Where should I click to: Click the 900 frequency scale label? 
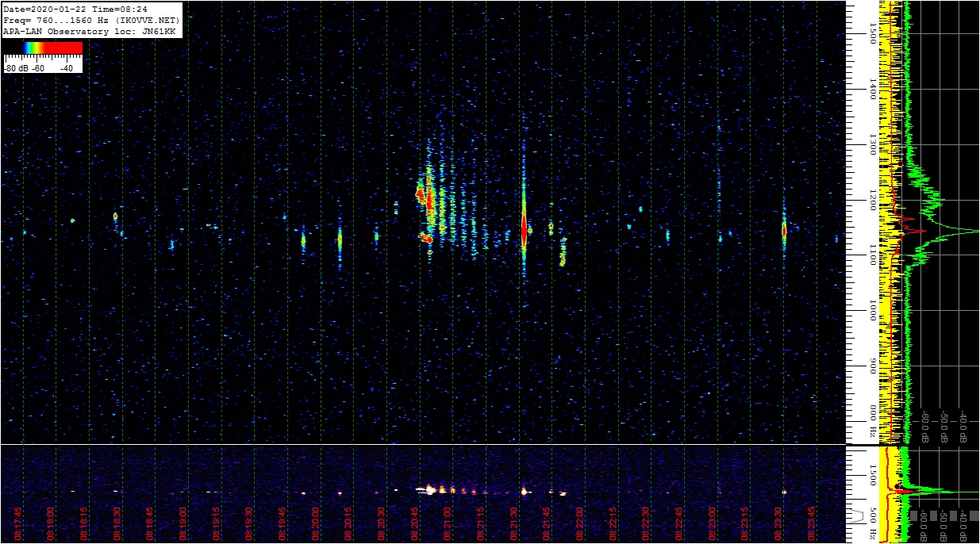872,366
